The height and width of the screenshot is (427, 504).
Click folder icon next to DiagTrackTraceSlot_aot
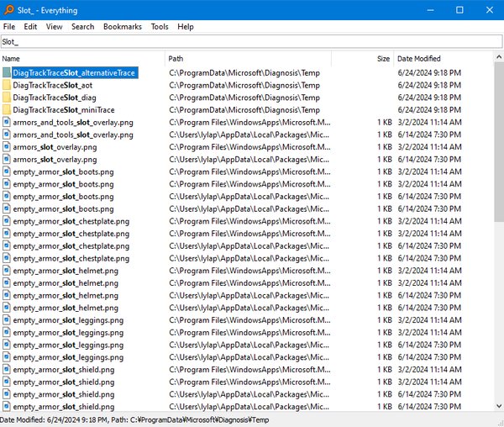tap(7, 85)
